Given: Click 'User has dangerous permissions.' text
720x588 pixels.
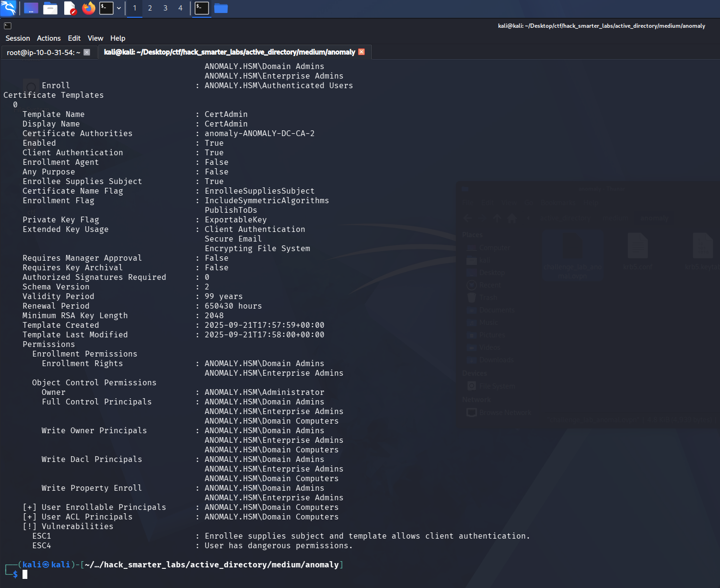Looking at the screenshot, I should tap(279, 545).
